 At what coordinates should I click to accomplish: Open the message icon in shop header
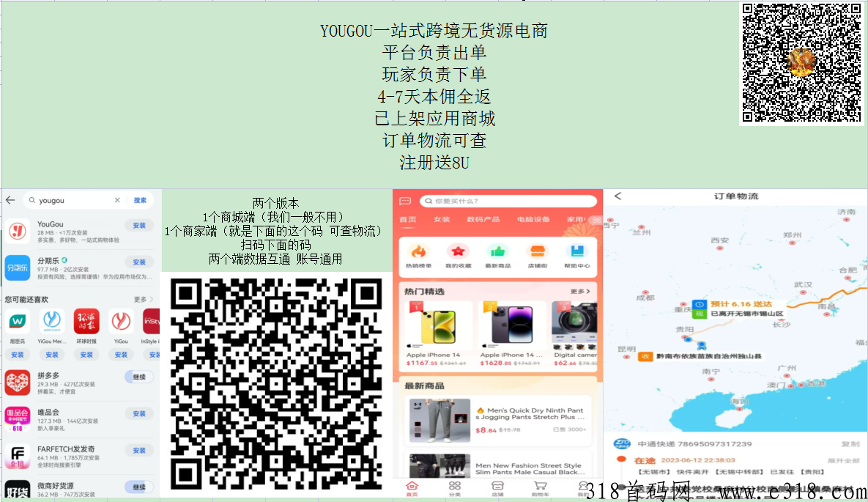coord(405,201)
